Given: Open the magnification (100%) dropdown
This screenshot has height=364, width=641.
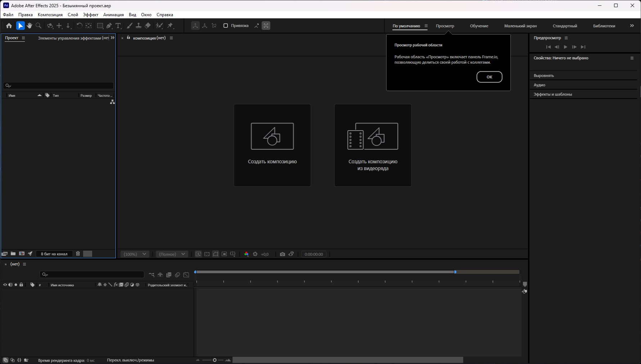Looking at the screenshot, I should coord(135,254).
